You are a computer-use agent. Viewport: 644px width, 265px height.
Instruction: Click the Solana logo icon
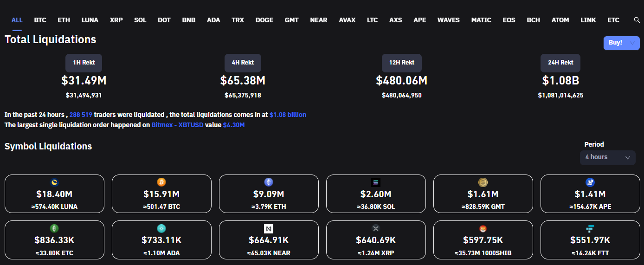pyautogui.click(x=376, y=182)
